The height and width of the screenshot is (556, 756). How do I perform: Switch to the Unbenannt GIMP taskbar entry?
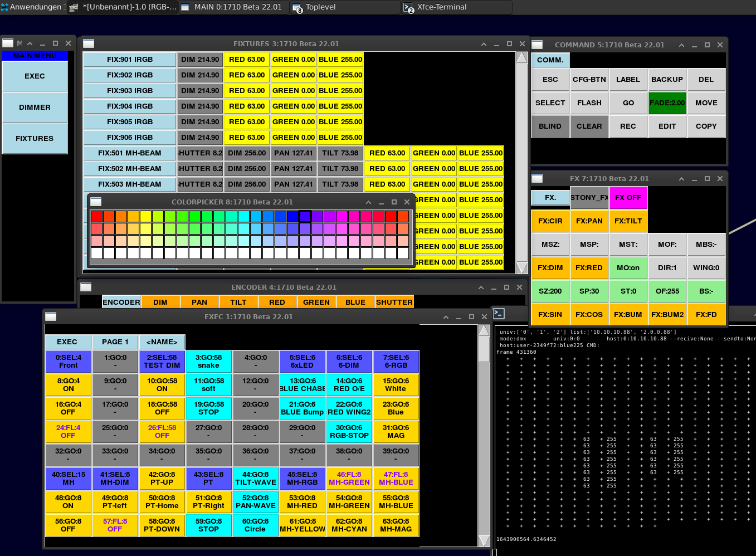(123, 7)
